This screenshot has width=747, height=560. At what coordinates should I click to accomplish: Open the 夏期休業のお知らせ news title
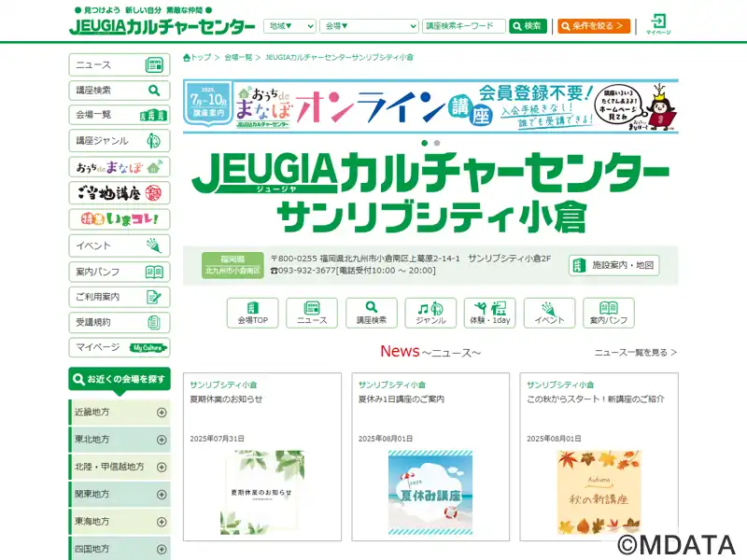click(x=226, y=399)
